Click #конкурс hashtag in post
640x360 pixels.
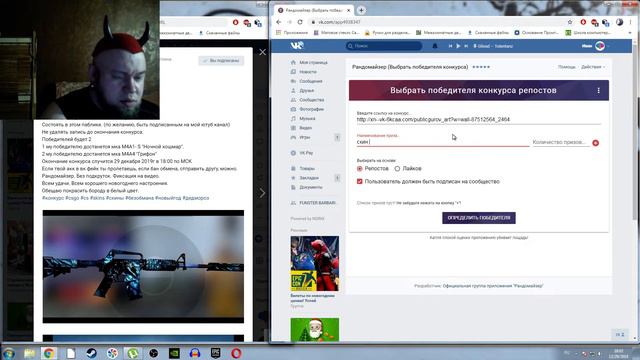[53, 198]
